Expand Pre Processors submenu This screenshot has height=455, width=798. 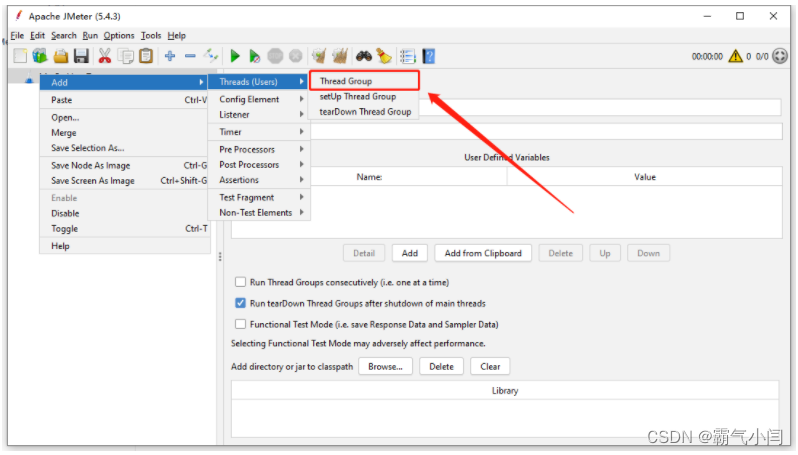pyautogui.click(x=259, y=150)
